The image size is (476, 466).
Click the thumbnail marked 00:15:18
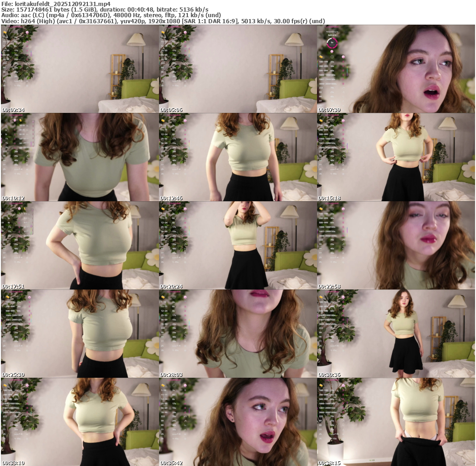pos(396,157)
